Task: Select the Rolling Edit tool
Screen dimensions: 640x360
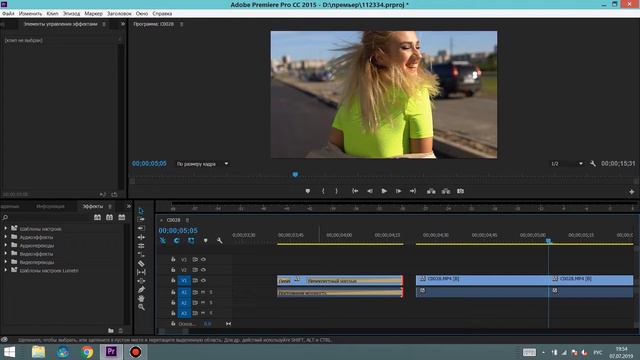Action: [x=141, y=237]
